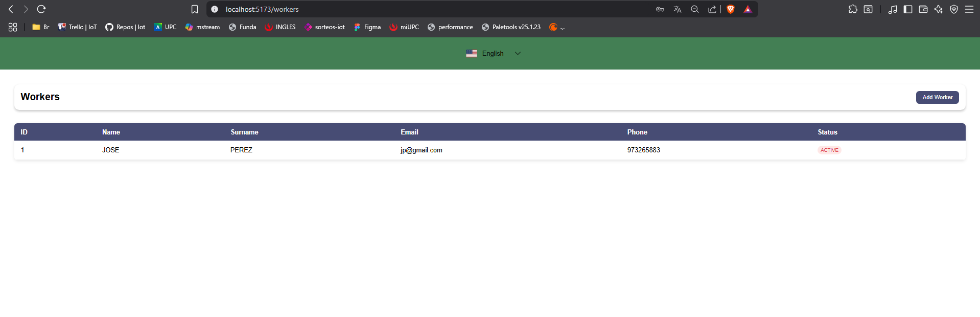Open the browser hamburger menu

[969, 9]
